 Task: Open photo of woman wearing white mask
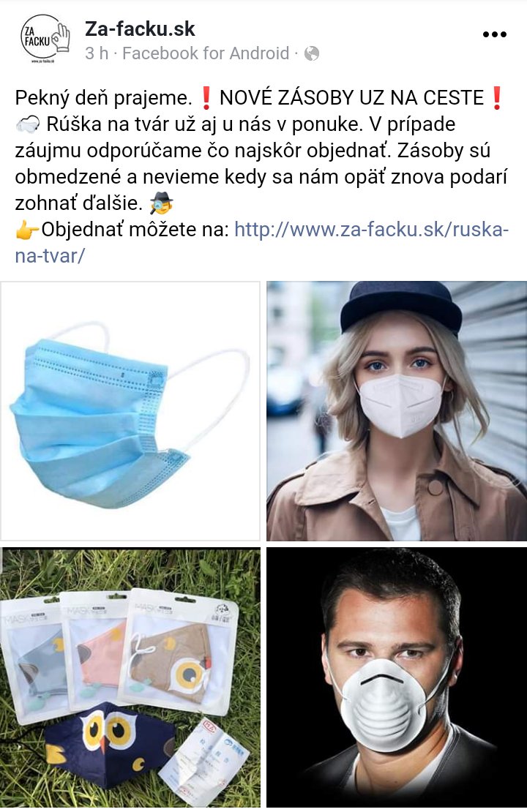click(397, 411)
